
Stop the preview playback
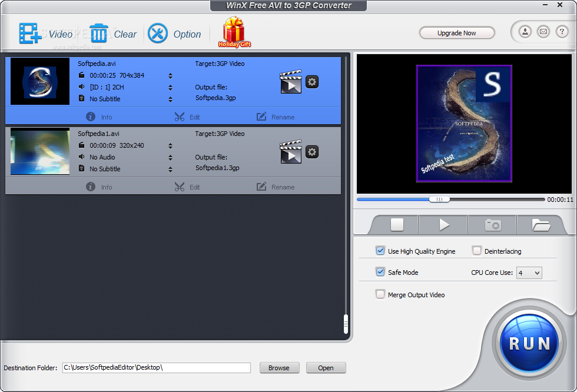tap(397, 225)
